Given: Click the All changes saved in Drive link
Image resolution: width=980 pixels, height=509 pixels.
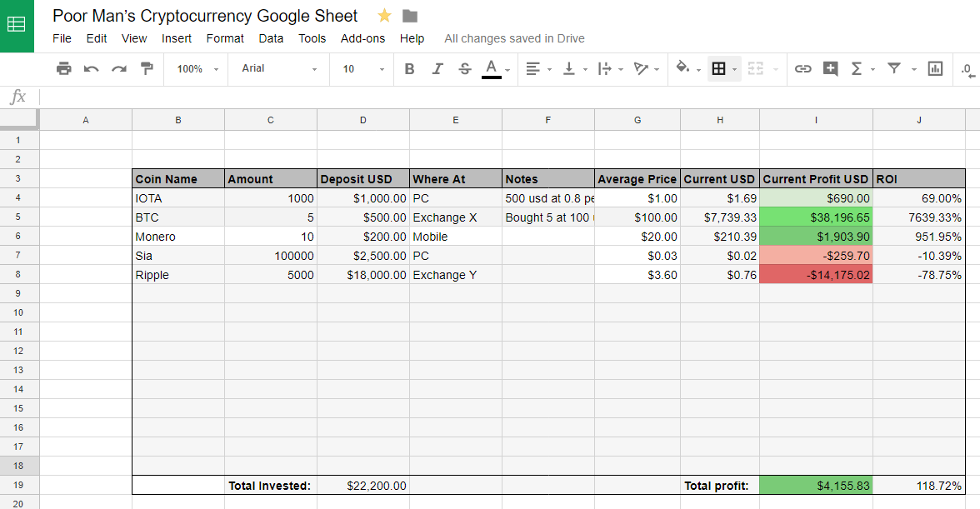Looking at the screenshot, I should pyautogui.click(x=514, y=38).
